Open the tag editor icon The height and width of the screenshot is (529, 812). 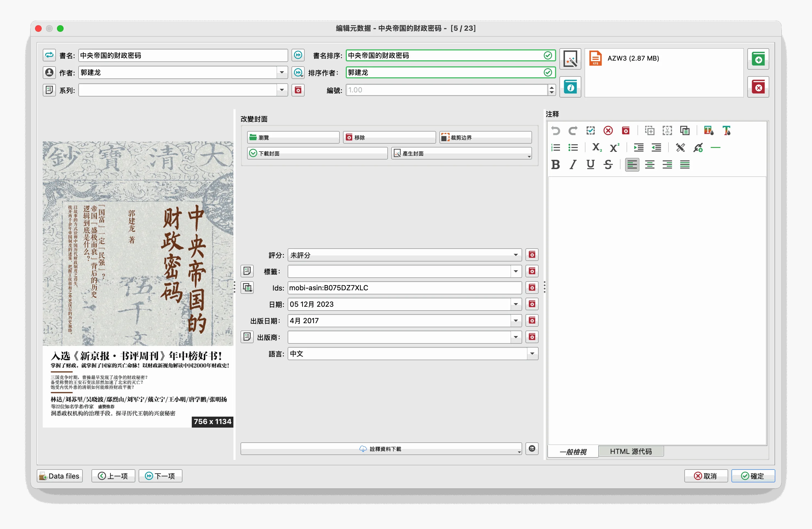click(x=247, y=271)
